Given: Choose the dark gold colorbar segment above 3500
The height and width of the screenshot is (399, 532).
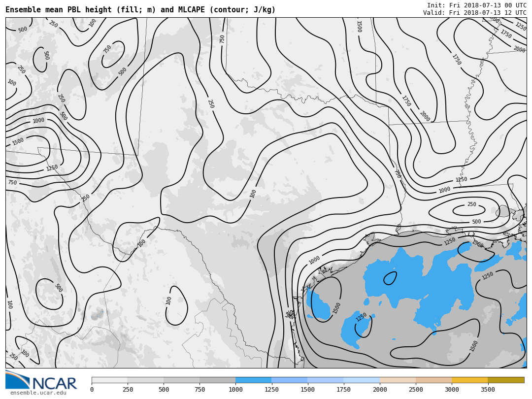Looking at the screenshot, I should point(506,380).
